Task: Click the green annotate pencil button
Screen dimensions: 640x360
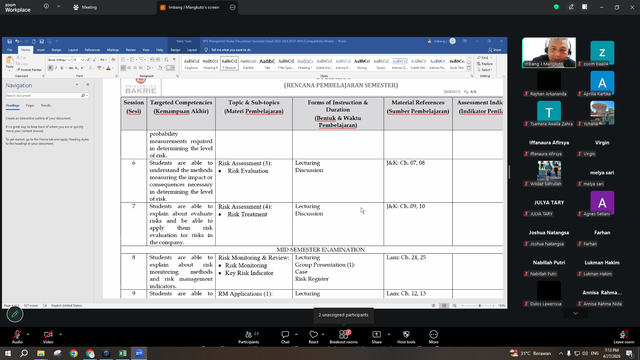Action: (x=15, y=314)
